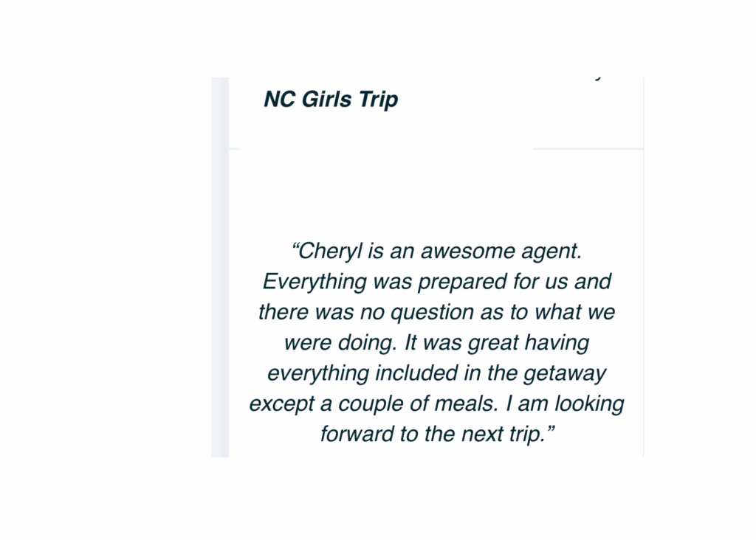Click the line forward to the next trip
The image size is (756, 540).
[x=436, y=434]
